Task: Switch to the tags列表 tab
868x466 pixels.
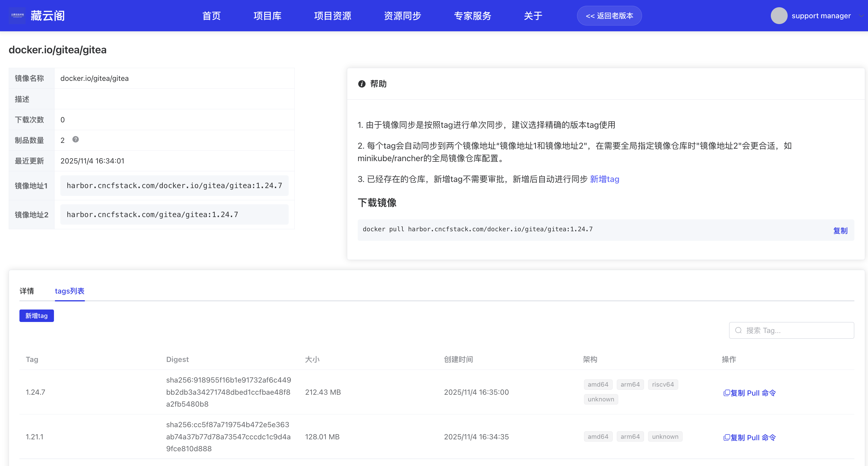Action: tap(70, 291)
